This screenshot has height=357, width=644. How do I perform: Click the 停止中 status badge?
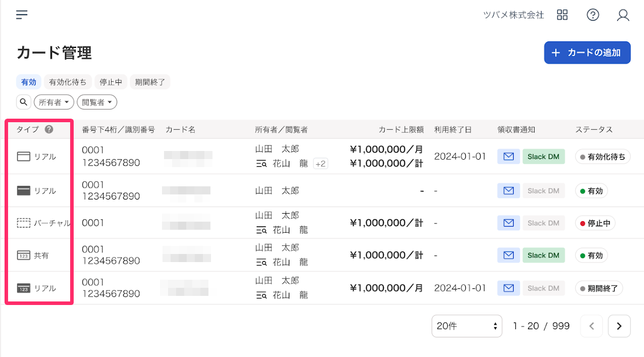(x=595, y=223)
